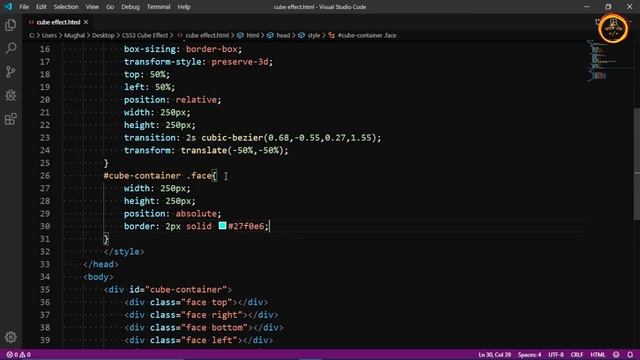The width and height of the screenshot is (640, 360).
Task: Expand the Users breadcrumb segment
Action: [x=49, y=36]
